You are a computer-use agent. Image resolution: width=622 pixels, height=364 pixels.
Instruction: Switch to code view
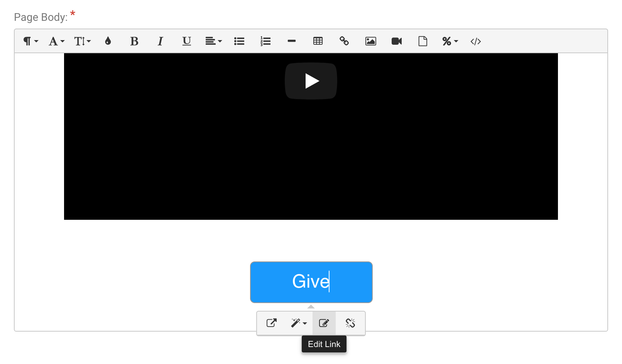coord(476,41)
